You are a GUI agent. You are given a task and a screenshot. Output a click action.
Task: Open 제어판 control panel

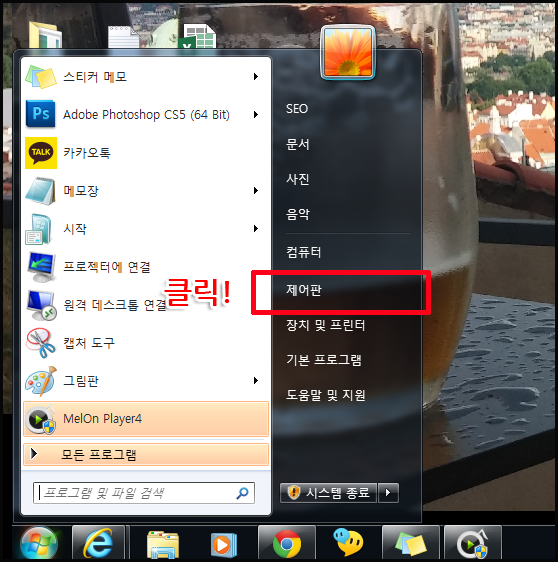tap(304, 290)
